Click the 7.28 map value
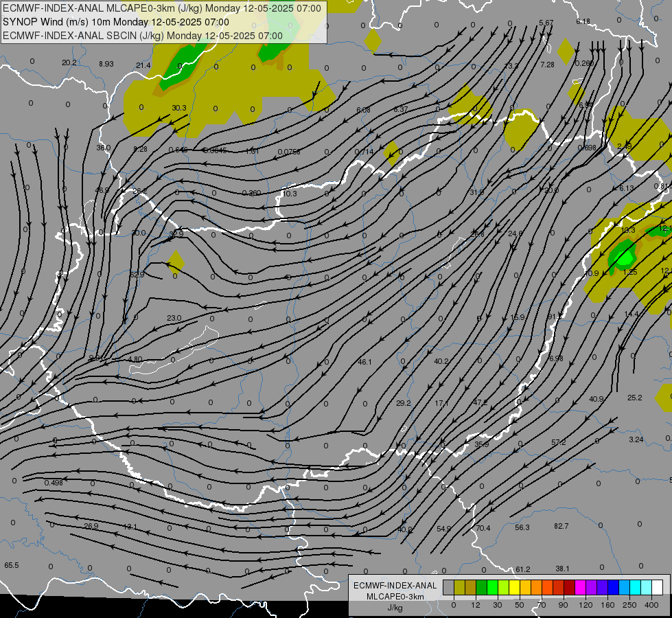 point(547,65)
